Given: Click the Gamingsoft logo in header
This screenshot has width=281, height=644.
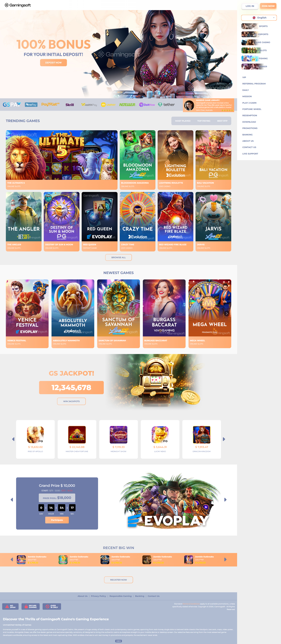Looking at the screenshot, I should 17,5.
